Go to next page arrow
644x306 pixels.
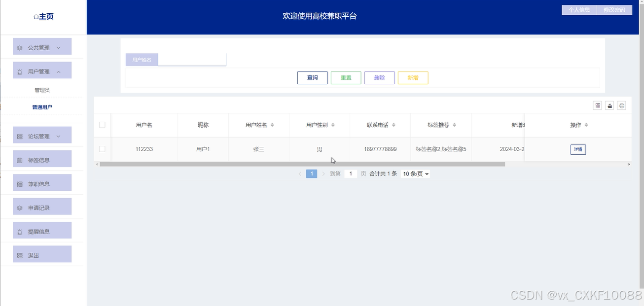pos(323,174)
